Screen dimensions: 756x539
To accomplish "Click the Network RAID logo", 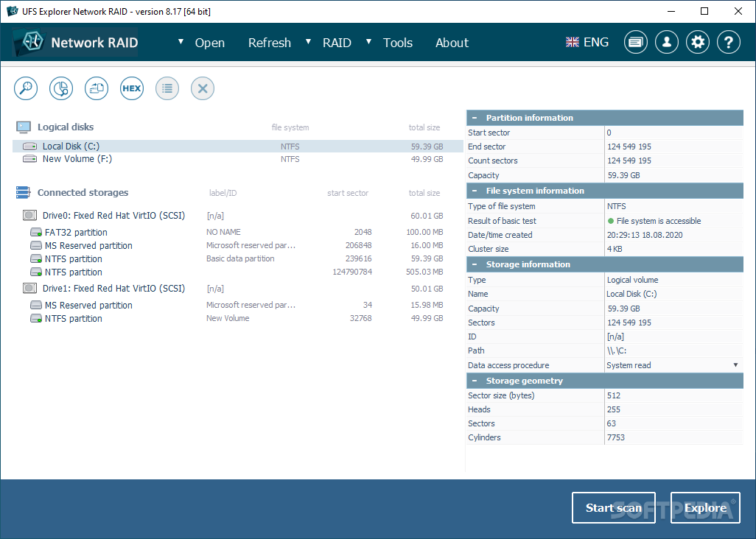I will pyautogui.click(x=75, y=43).
